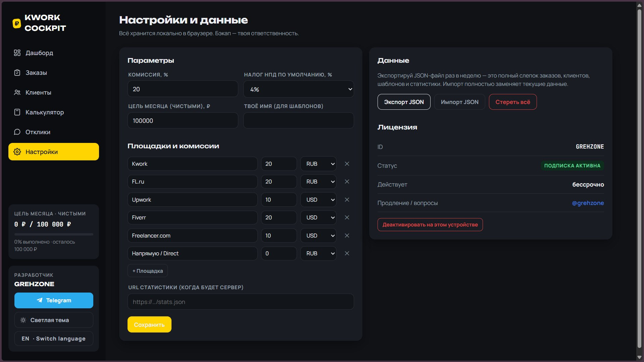Screen dimensions: 644x362
Task: Switch language to EN
Action: (54, 339)
